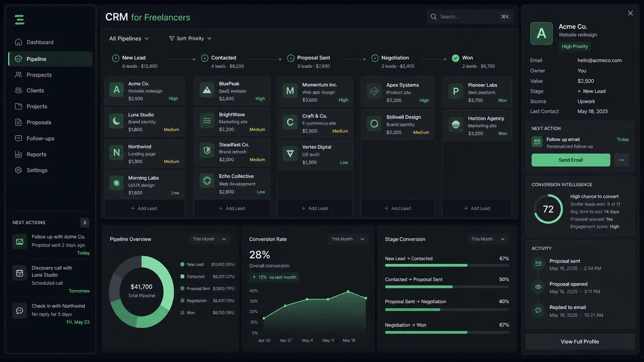Click the Won stage checkmark marker
The height and width of the screenshot is (362, 644).
pyautogui.click(x=456, y=58)
